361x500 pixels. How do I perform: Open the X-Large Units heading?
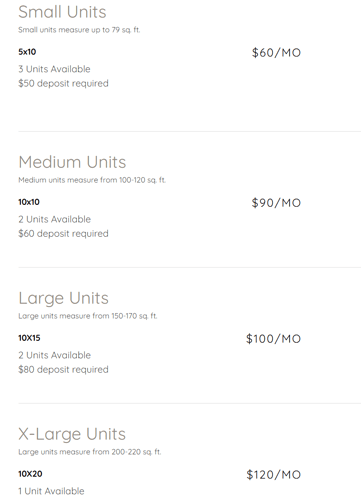pos(72,434)
